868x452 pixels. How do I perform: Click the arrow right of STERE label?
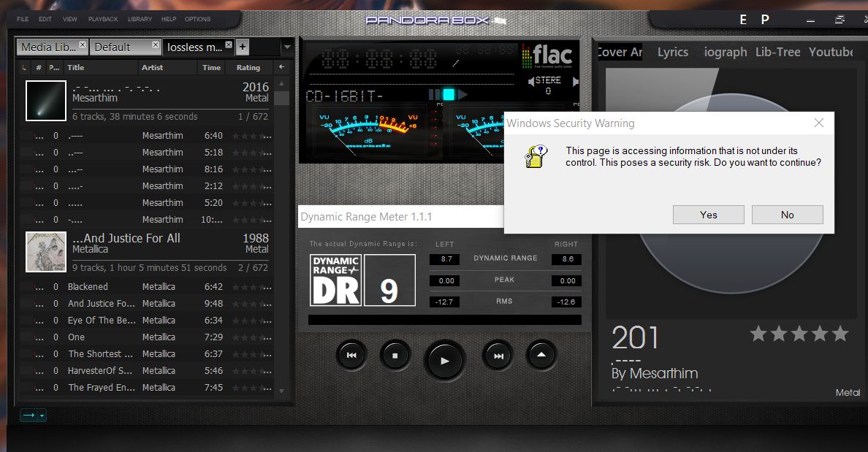pyautogui.click(x=575, y=81)
